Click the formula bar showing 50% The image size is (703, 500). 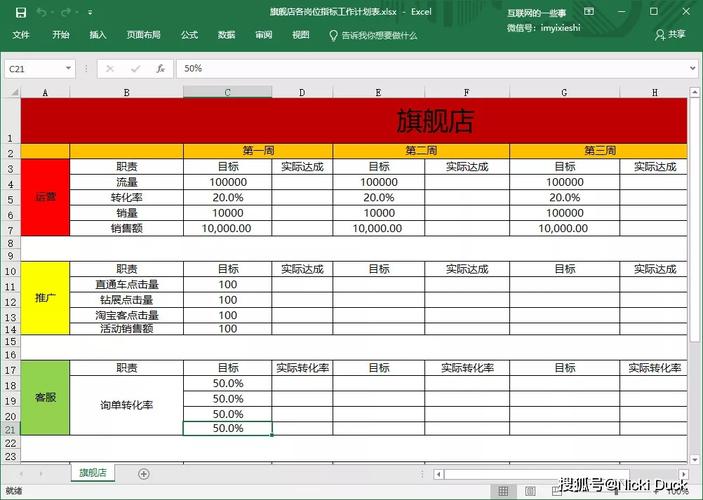431,69
